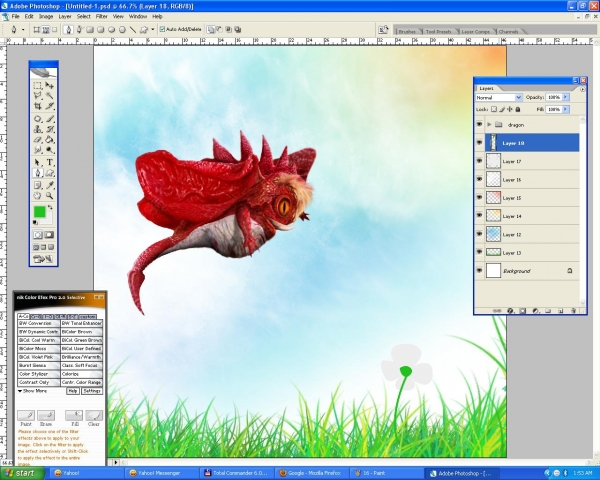
Task: Expand the dragon layer group
Action: (489, 124)
